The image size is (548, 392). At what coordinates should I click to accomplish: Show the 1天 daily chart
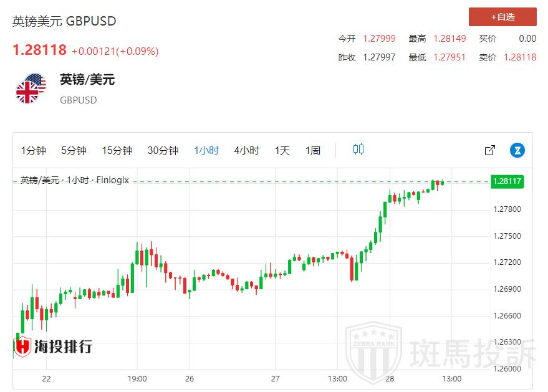tap(282, 150)
